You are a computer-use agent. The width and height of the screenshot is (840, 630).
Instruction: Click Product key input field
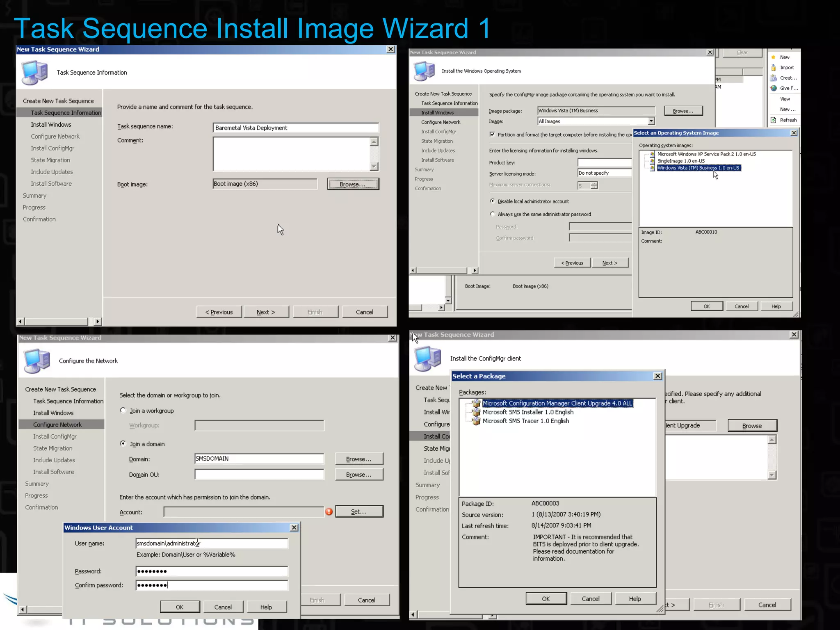(x=605, y=162)
